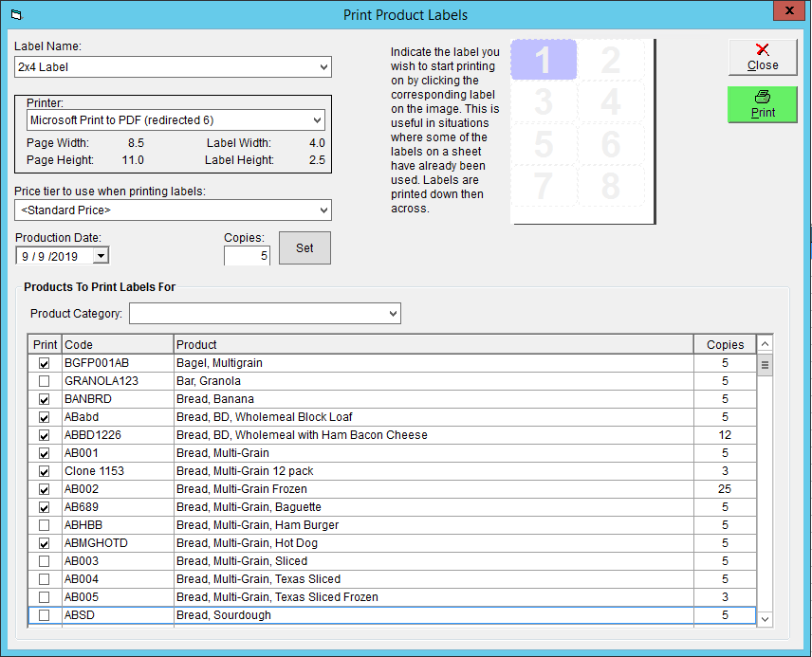This screenshot has height=657, width=812.
Task: Click the code cell ABHBB
Action: click(118, 525)
